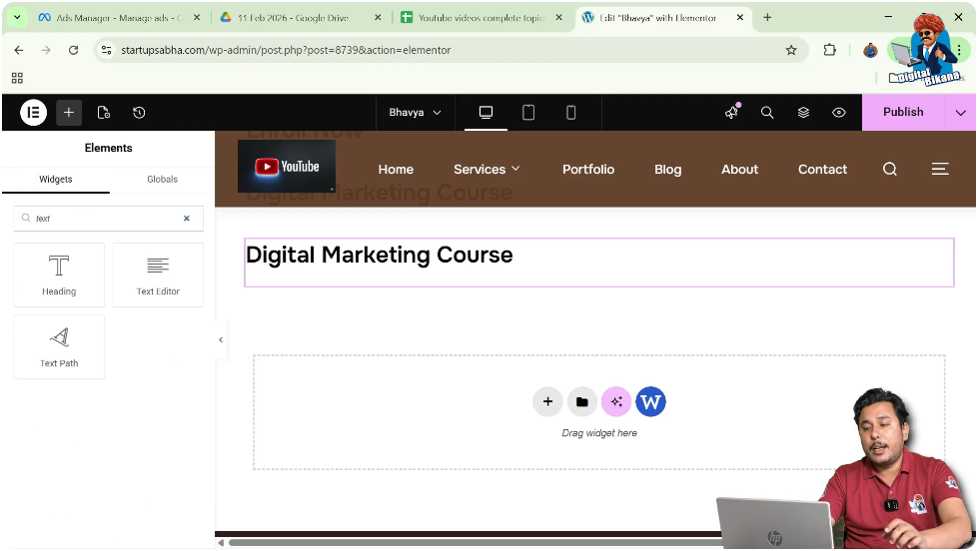The image size is (980, 551).
Task: Expand the Publish options arrow
Action: [960, 113]
